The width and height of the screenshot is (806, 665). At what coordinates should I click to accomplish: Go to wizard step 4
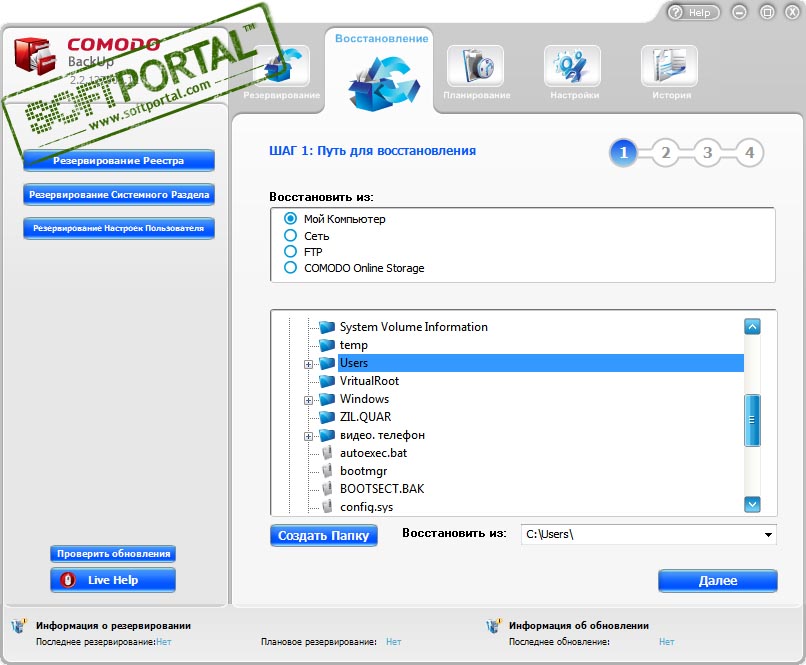tap(749, 153)
